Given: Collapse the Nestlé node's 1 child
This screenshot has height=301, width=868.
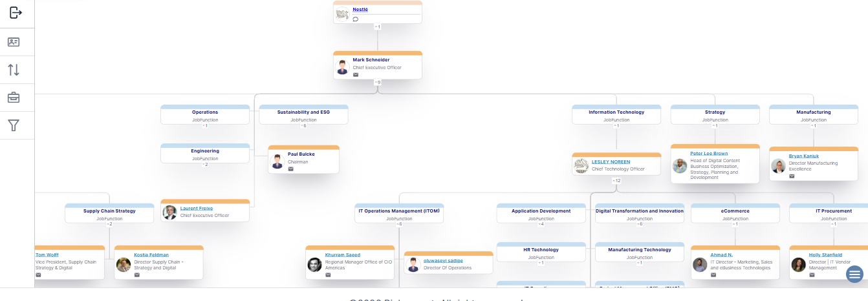Looking at the screenshot, I should pos(378,26).
